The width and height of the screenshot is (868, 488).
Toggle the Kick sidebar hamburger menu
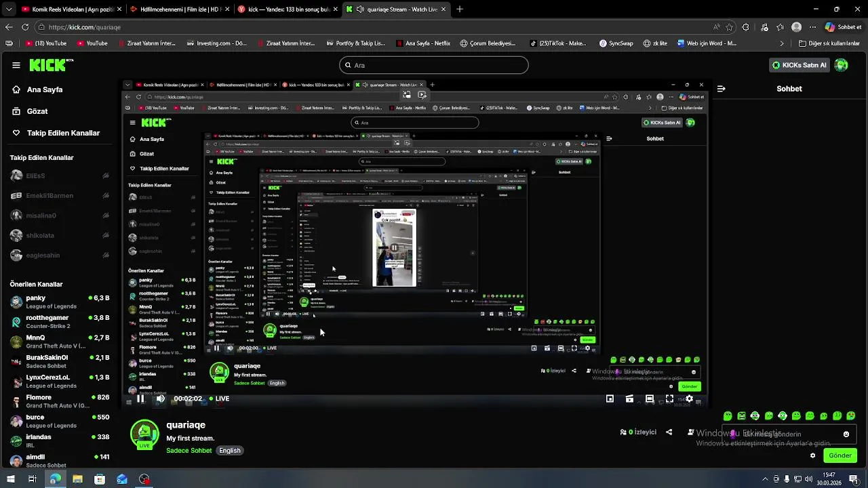(x=16, y=65)
